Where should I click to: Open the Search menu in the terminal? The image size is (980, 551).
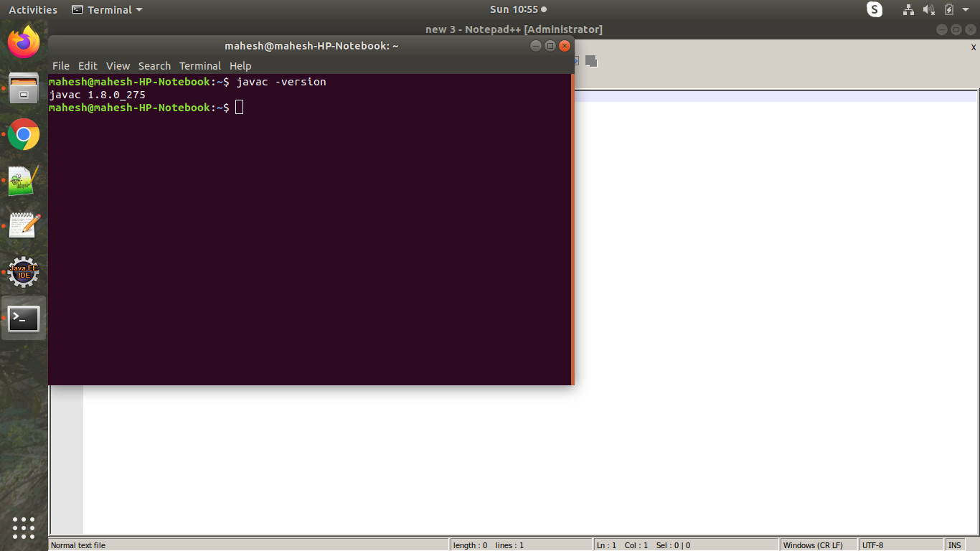[154, 65]
